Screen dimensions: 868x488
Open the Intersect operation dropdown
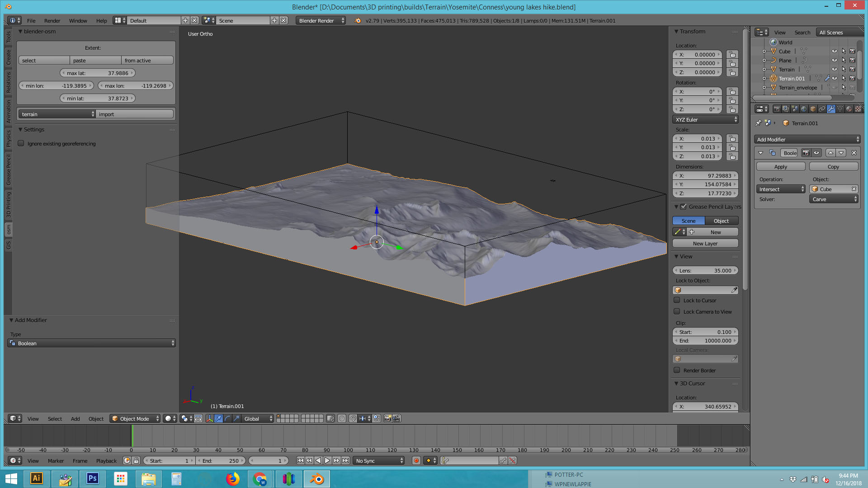click(x=781, y=189)
